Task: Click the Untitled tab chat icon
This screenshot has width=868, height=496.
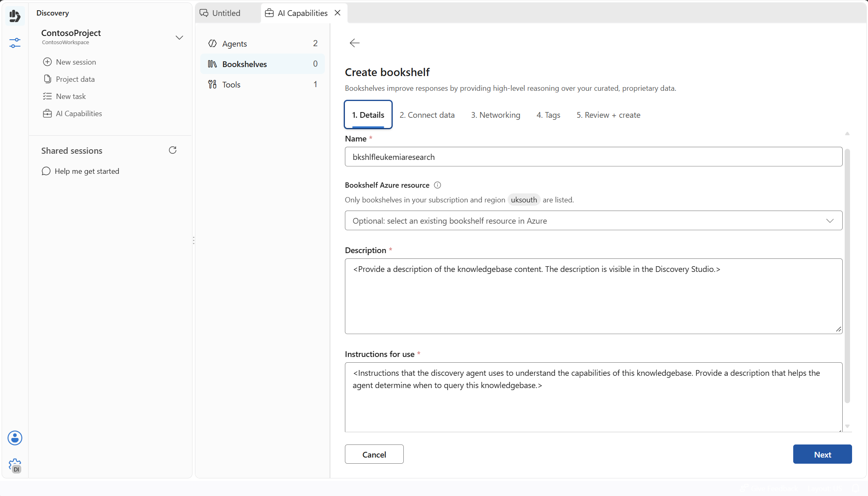Action: tap(204, 13)
